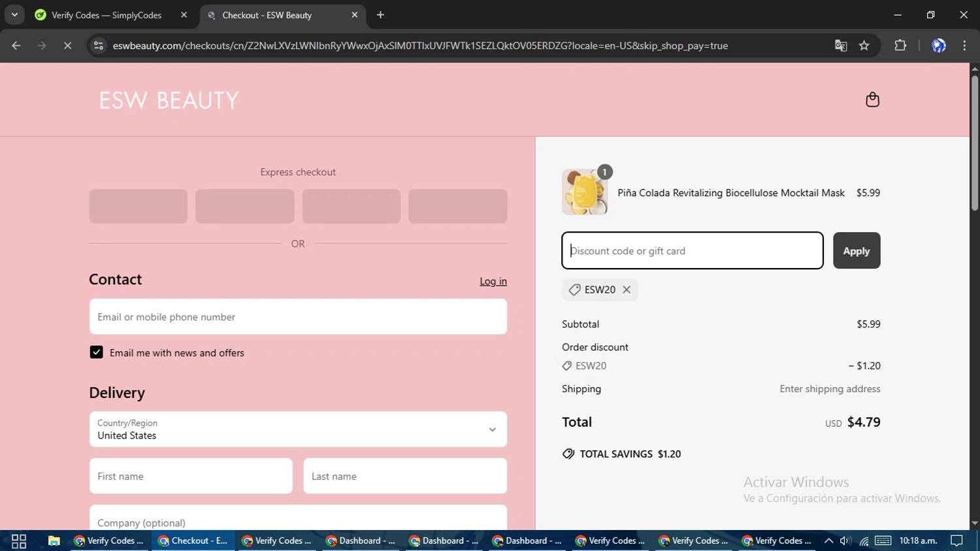Click the Piña Colada mask product thumbnail
Screen dimensions: 980x551
[x=585, y=192]
